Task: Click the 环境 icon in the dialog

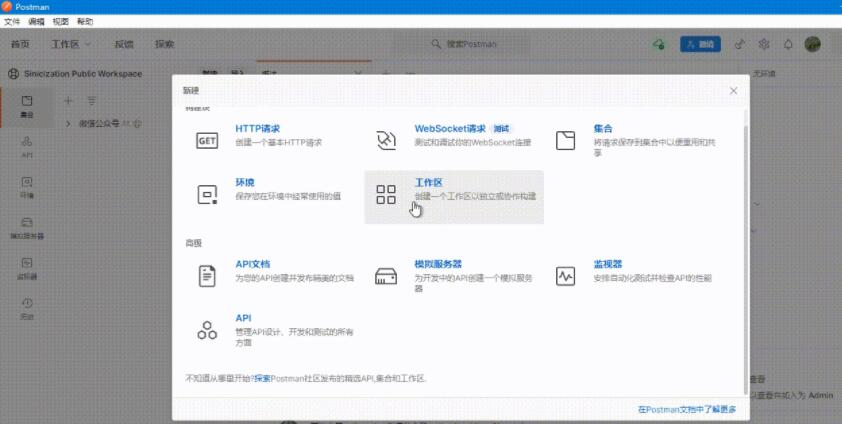Action: pyautogui.click(x=207, y=194)
